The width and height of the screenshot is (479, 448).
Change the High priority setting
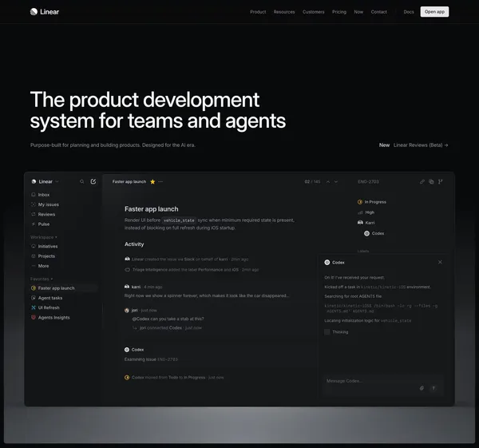click(x=366, y=212)
